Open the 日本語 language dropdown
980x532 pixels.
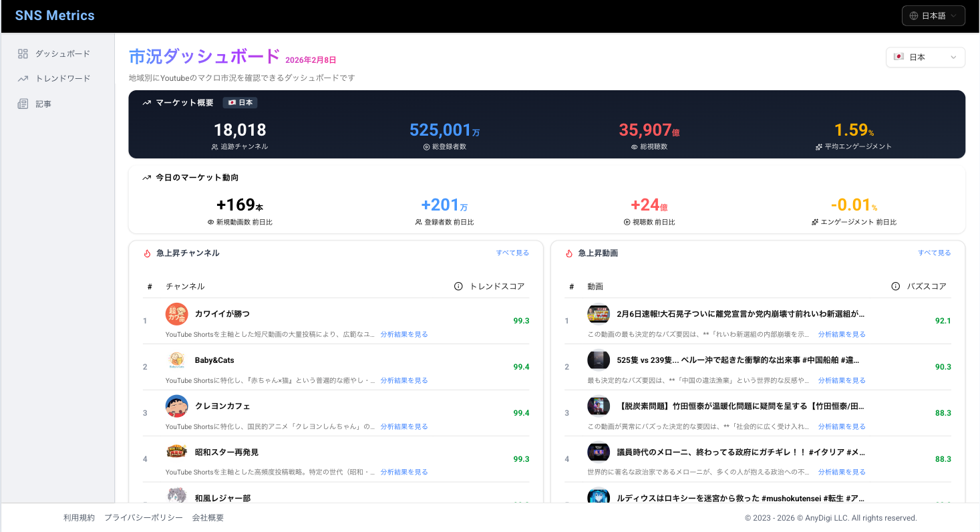933,15
